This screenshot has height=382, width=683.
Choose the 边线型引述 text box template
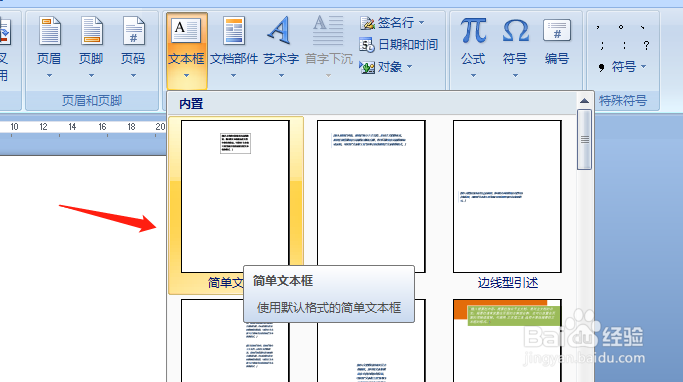coord(507,196)
